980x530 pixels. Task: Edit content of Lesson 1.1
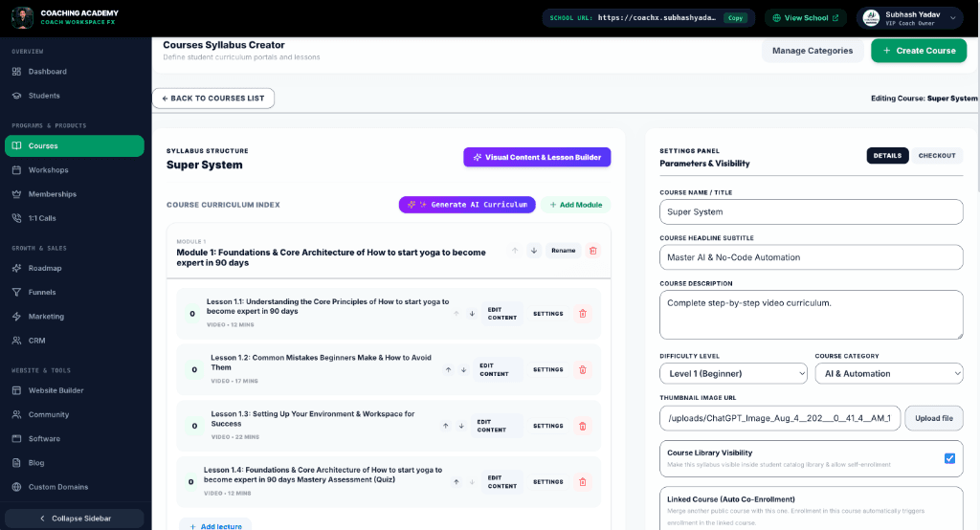[x=501, y=314]
